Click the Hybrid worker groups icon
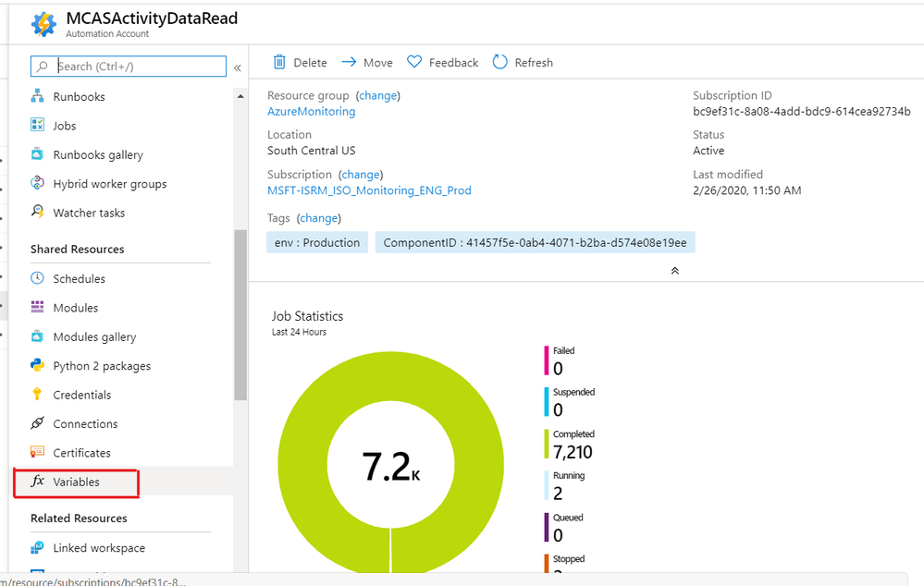This screenshot has width=924, height=586. (37, 183)
